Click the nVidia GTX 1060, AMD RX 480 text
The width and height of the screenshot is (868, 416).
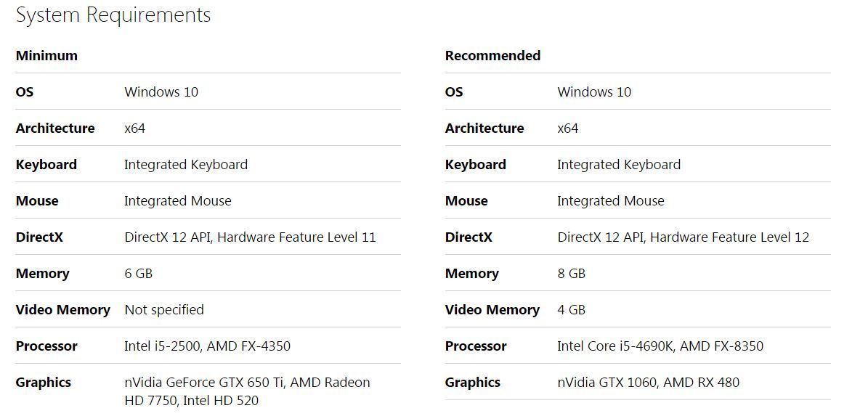click(649, 383)
